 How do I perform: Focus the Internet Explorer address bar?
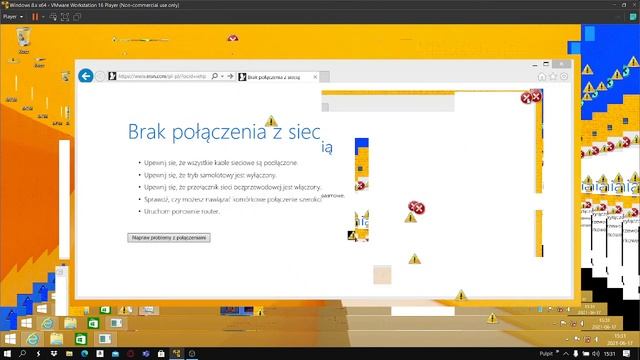coord(162,76)
